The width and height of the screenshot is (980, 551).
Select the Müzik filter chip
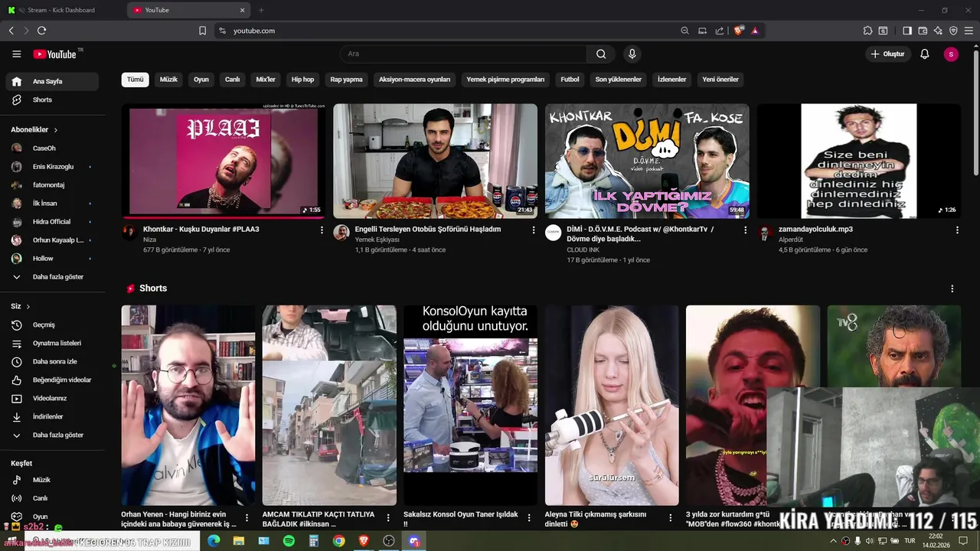point(168,80)
